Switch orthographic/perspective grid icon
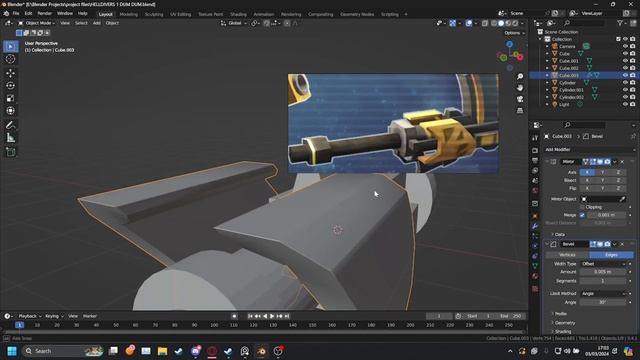Image resolution: width=640 pixels, height=360 pixels. coord(520,111)
